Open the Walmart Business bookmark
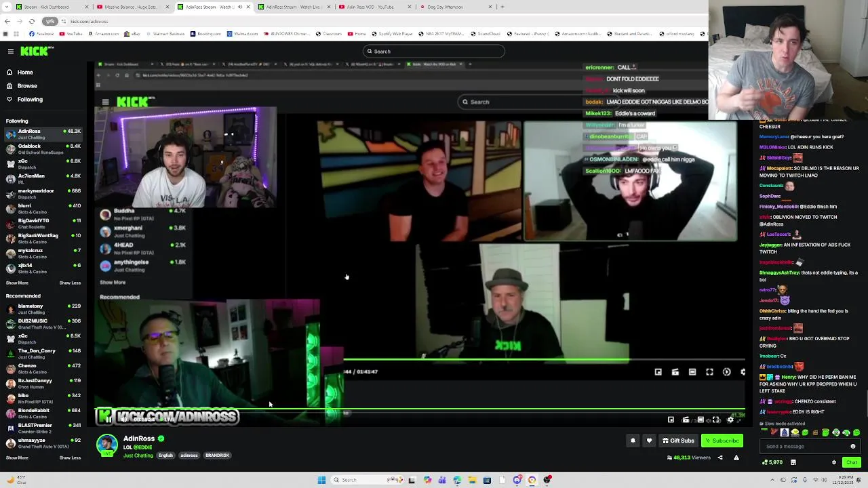Image resolution: width=868 pixels, height=488 pixels. click(167, 34)
